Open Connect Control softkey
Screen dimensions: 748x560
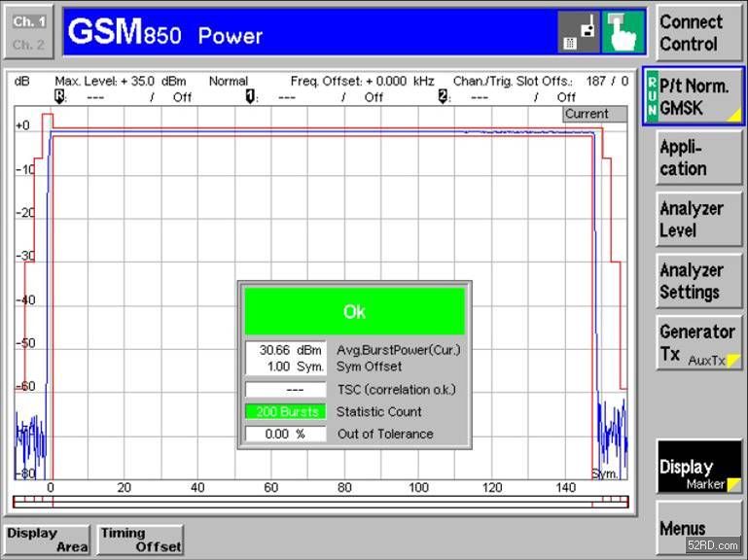(698, 32)
